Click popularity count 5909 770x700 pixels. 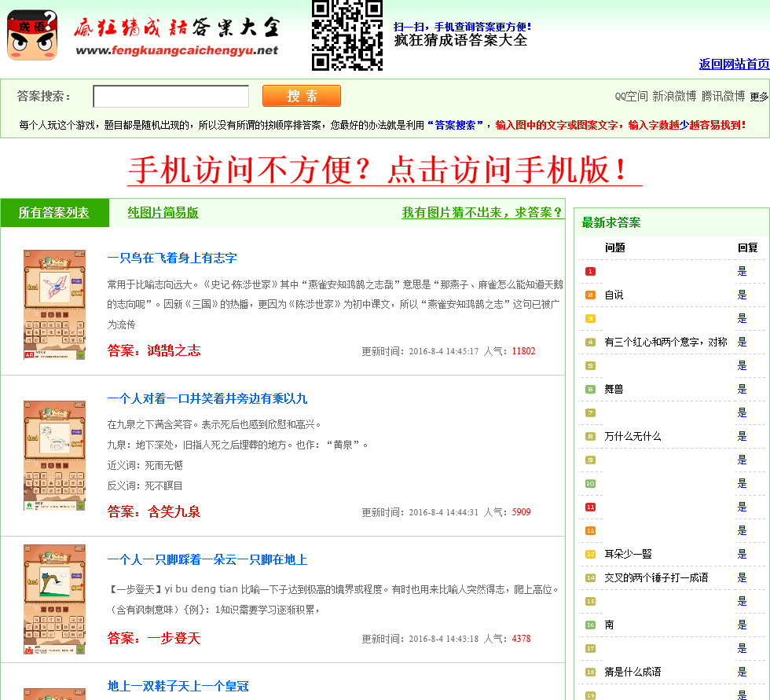(521, 512)
